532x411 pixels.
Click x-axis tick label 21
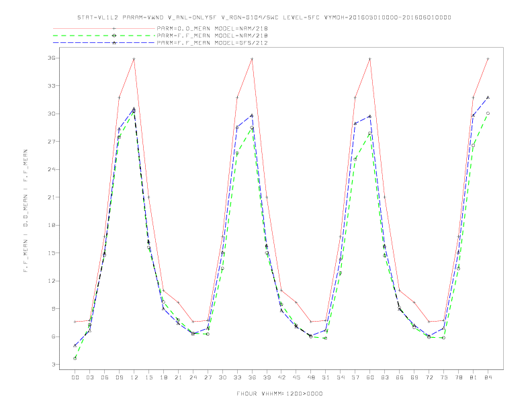(x=178, y=377)
